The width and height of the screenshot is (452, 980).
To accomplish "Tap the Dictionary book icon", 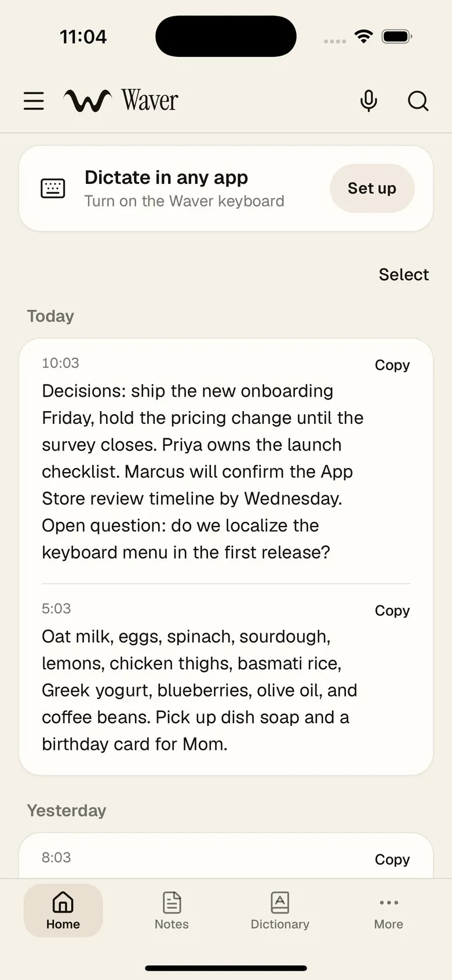I will point(280,902).
